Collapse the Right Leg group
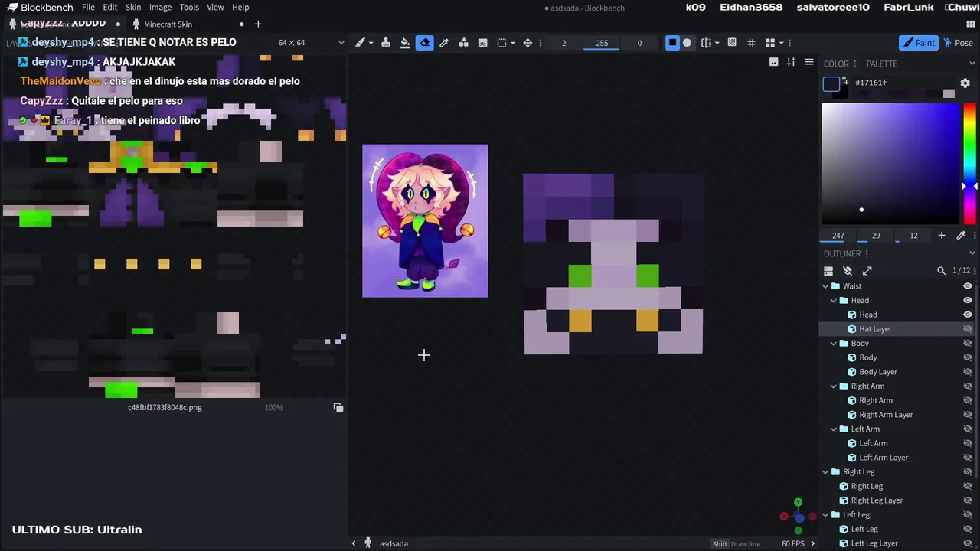Screen dimensions: 980x551 coord(825,472)
